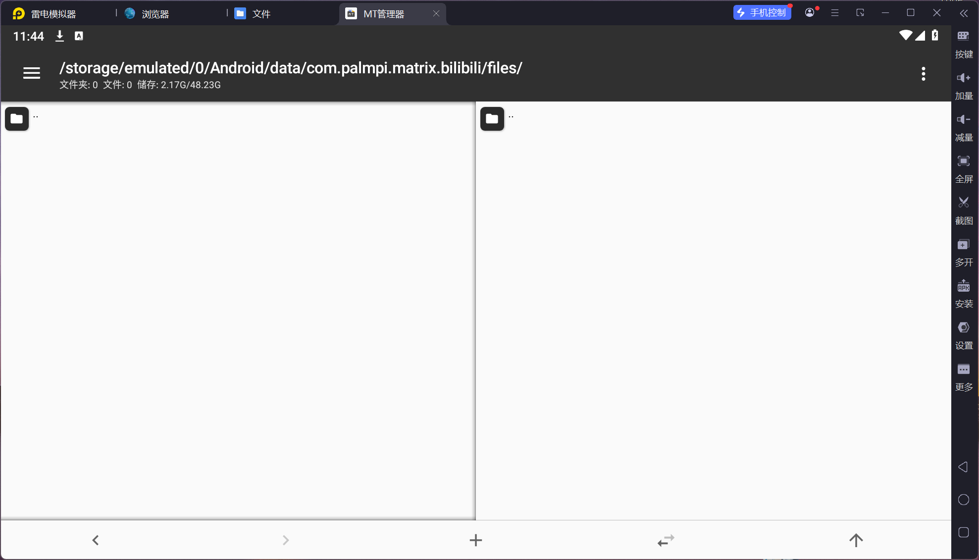Click the back arrow in bottom bar
This screenshot has height=560, width=979.
[96, 540]
